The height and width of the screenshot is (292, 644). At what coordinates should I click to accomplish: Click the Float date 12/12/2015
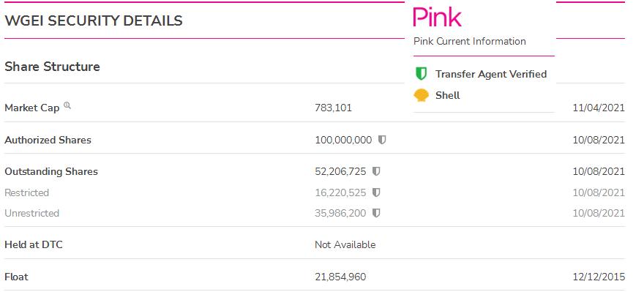[x=599, y=277]
